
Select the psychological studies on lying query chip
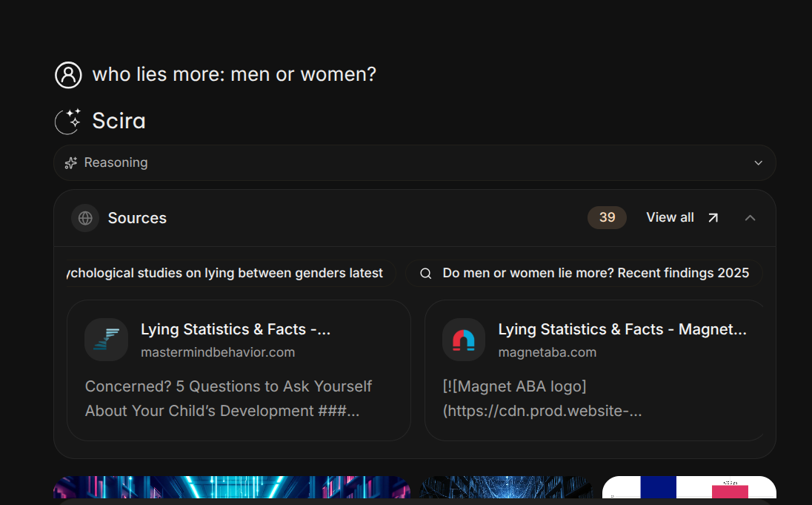(231, 273)
